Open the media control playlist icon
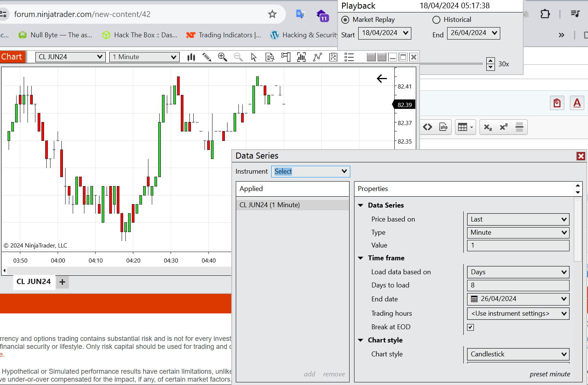Viewport: 588px width, 385px height. click(x=575, y=14)
